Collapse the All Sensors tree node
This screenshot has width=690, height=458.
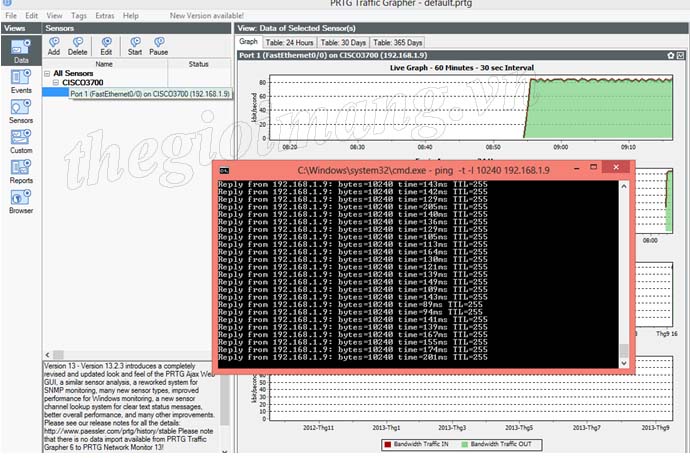(47, 73)
